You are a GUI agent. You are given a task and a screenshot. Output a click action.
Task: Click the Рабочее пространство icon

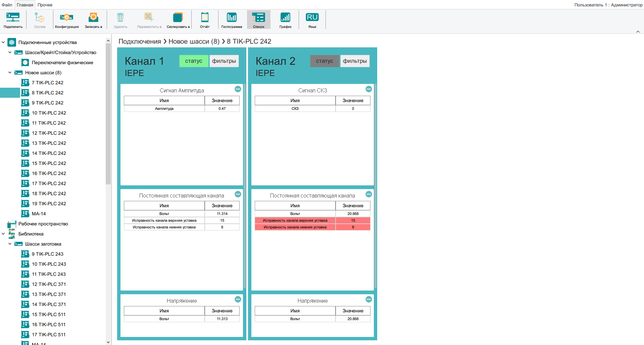(12, 224)
